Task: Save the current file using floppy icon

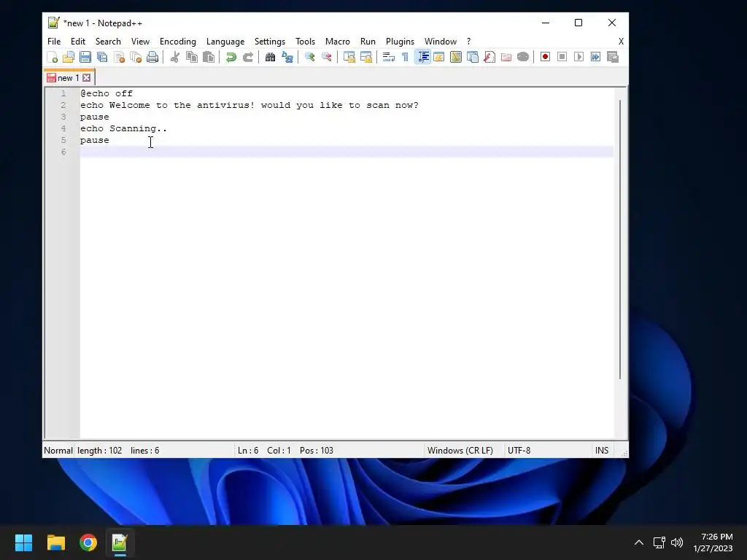Action: [85, 57]
